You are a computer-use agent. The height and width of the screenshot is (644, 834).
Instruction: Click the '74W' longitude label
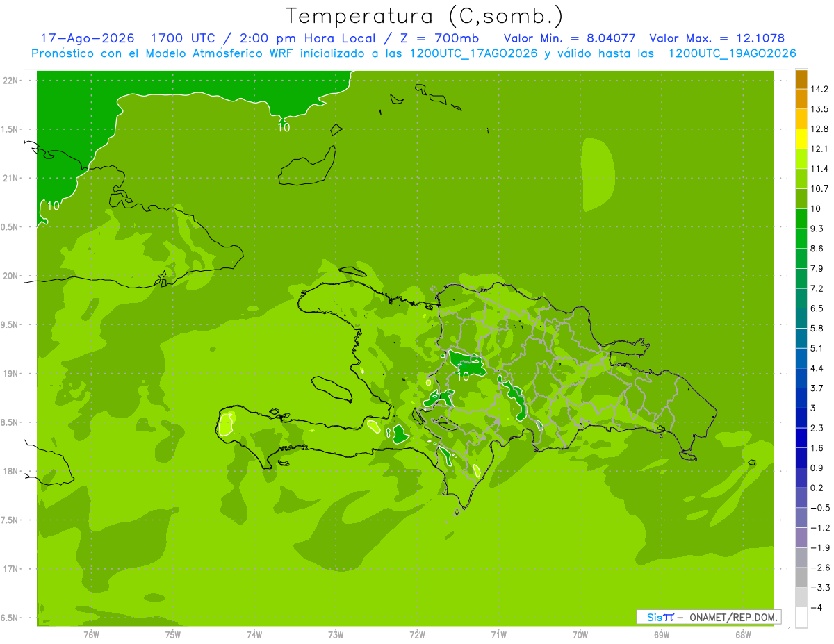(x=254, y=635)
